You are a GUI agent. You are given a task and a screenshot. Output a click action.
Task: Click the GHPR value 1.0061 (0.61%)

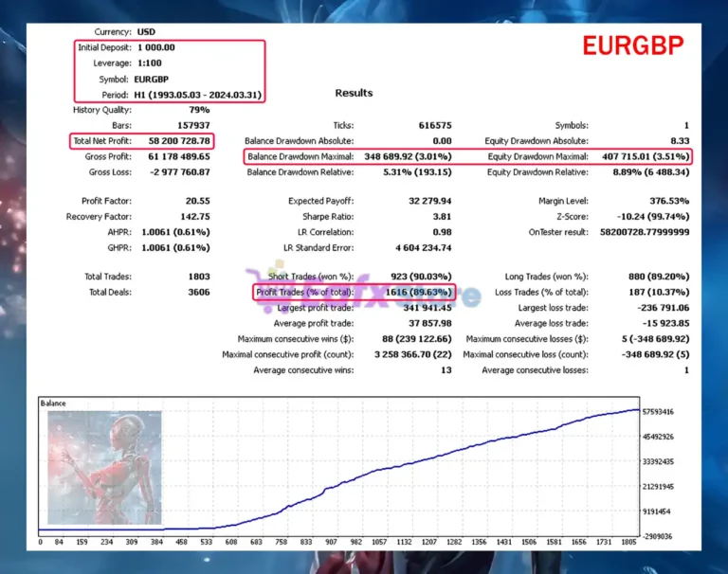[x=175, y=248]
